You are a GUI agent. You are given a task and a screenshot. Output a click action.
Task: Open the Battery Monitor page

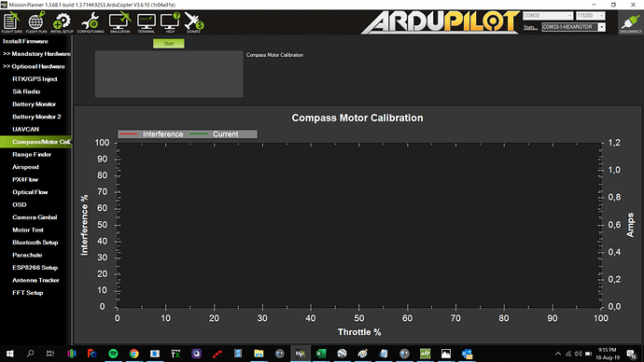pyautogui.click(x=35, y=104)
